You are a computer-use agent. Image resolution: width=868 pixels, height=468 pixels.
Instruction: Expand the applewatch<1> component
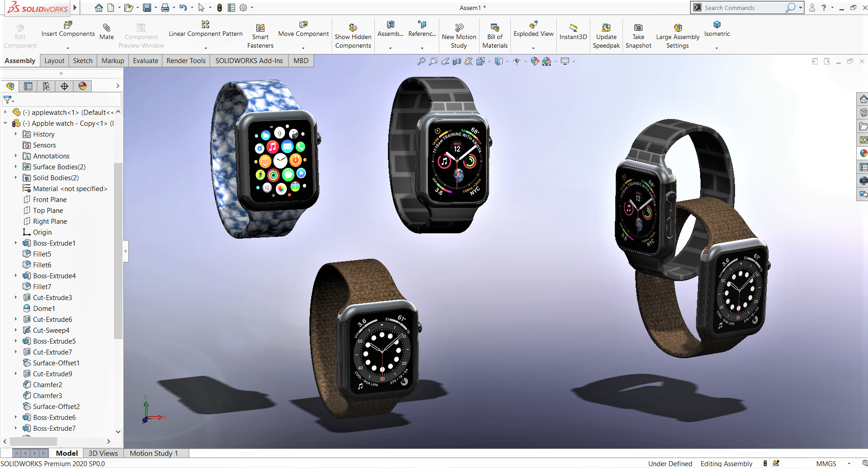[x=5, y=112]
